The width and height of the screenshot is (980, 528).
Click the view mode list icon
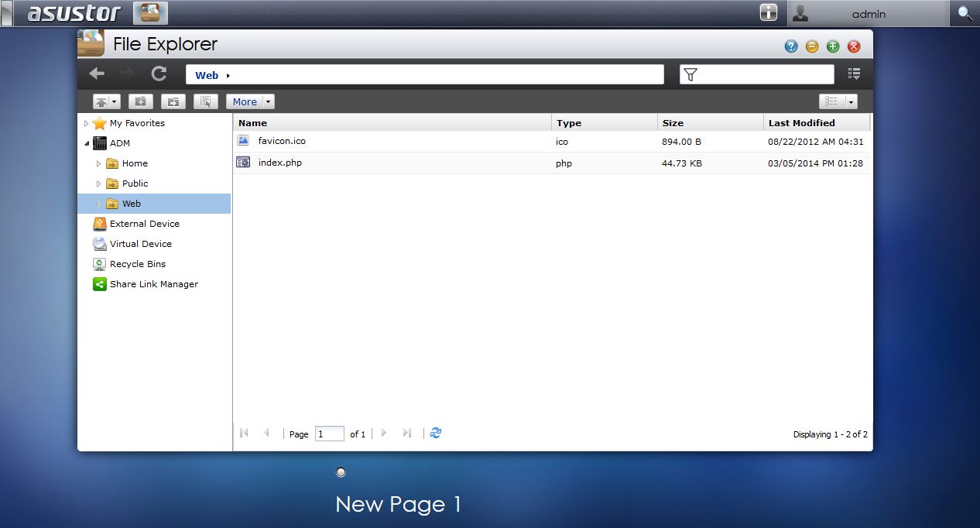[x=832, y=101]
